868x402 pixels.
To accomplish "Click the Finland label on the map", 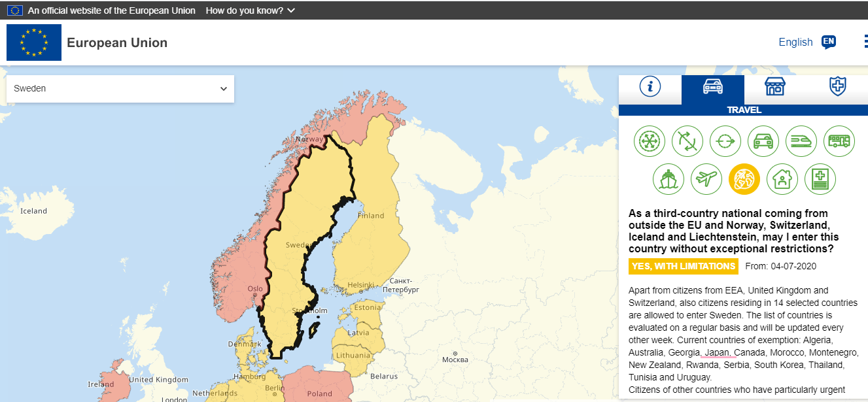I will point(371,216).
